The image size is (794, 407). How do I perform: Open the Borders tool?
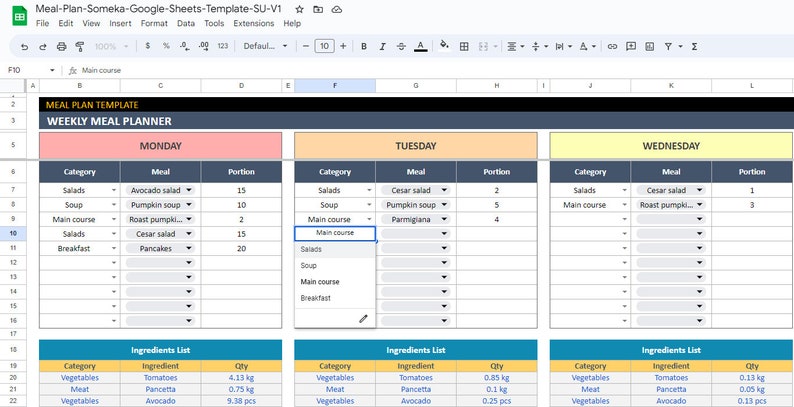[x=464, y=47]
